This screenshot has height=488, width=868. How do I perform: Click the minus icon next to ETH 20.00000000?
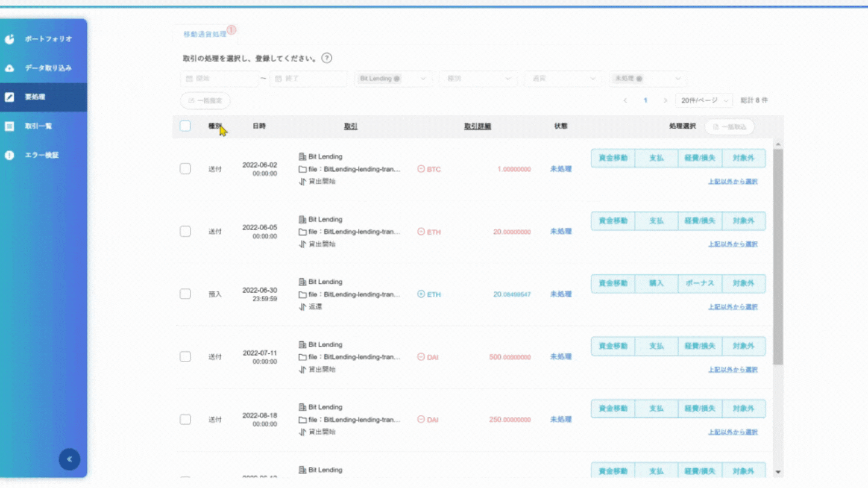421,231
